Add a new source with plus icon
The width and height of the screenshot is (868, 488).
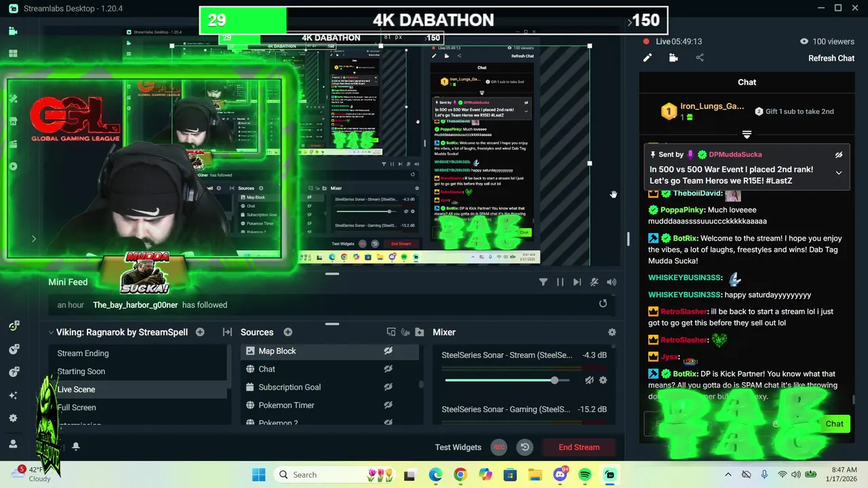point(288,332)
